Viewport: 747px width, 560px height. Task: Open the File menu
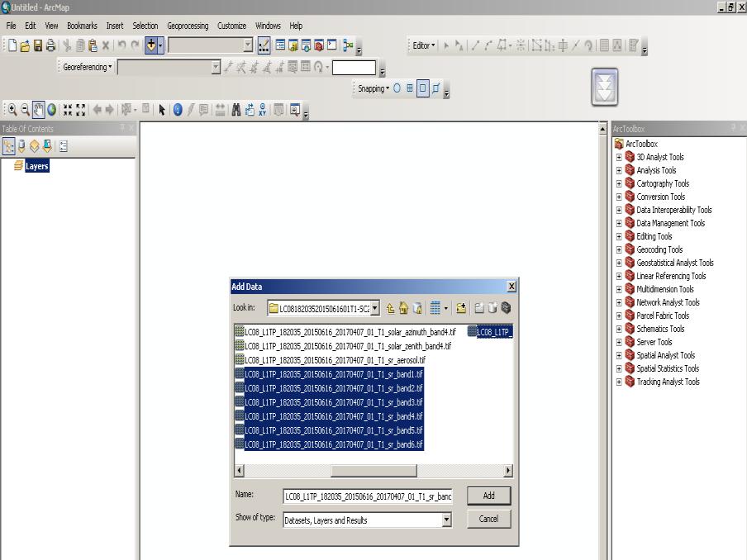[x=11, y=26]
